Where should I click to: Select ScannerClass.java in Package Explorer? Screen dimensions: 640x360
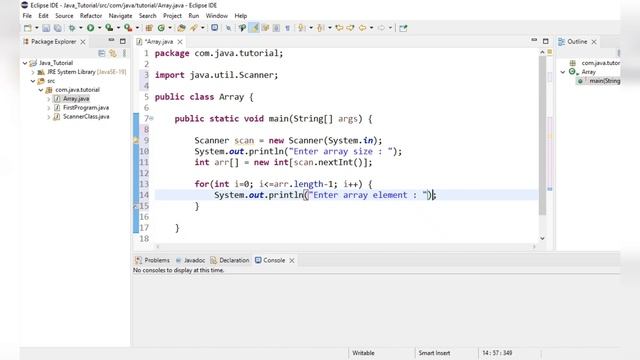click(86, 117)
